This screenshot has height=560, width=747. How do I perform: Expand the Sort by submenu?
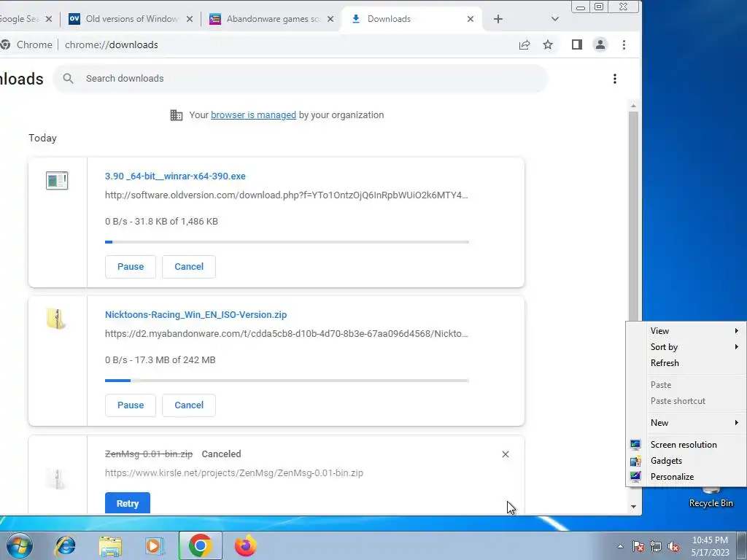click(x=686, y=347)
